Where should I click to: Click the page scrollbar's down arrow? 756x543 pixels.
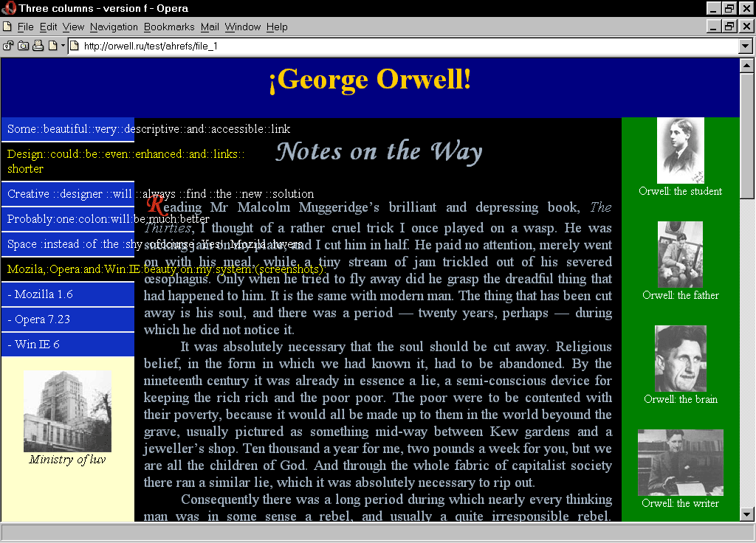pos(746,514)
